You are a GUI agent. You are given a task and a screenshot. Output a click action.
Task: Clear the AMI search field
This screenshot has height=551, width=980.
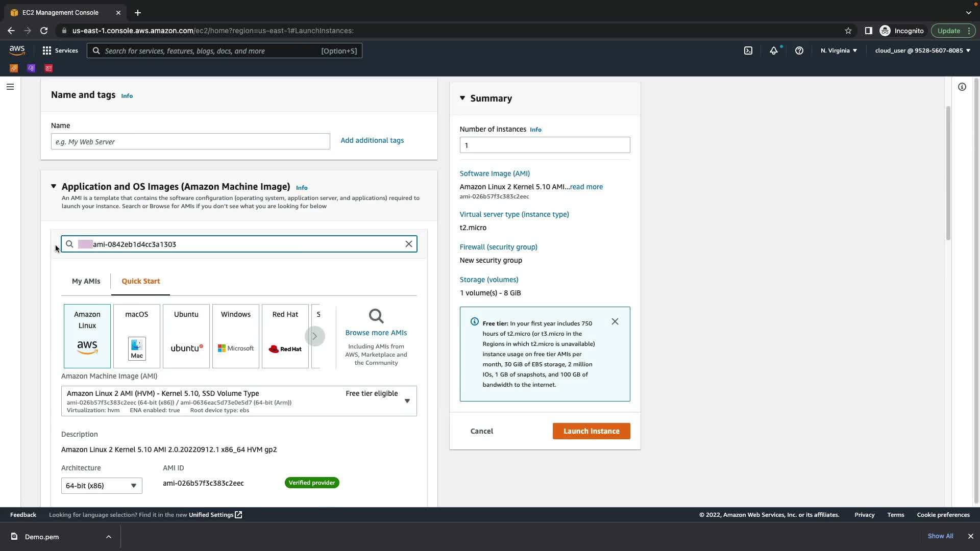coord(409,244)
